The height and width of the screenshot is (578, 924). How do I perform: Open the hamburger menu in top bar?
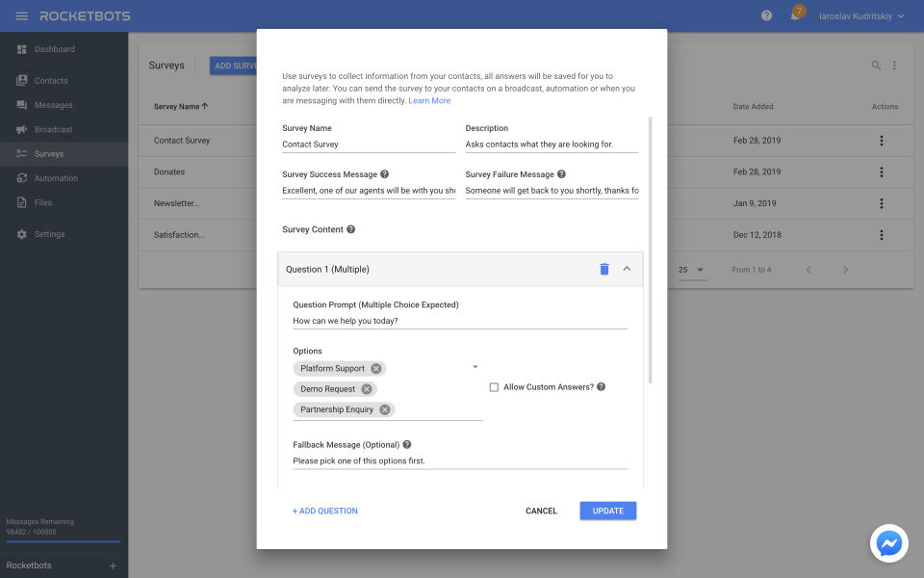tap(22, 16)
